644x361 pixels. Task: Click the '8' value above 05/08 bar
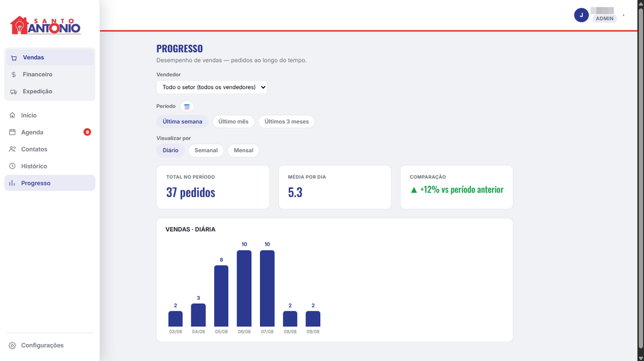(x=221, y=260)
